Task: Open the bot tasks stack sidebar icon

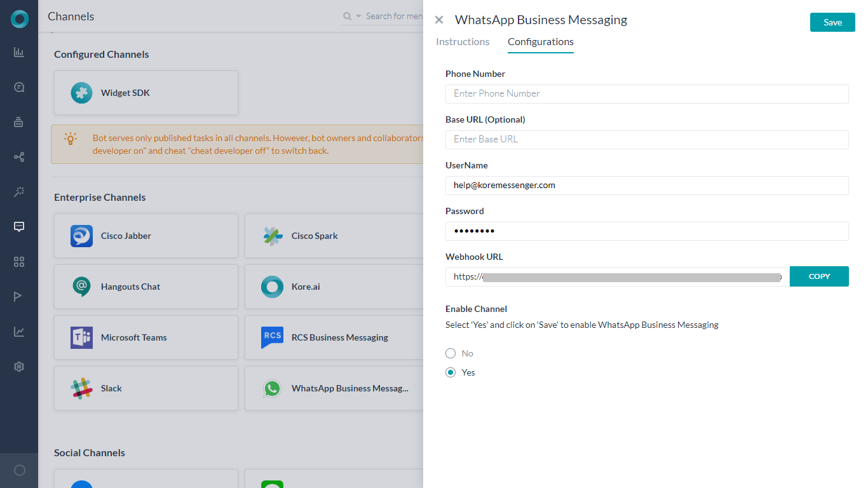Action: [19, 122]
